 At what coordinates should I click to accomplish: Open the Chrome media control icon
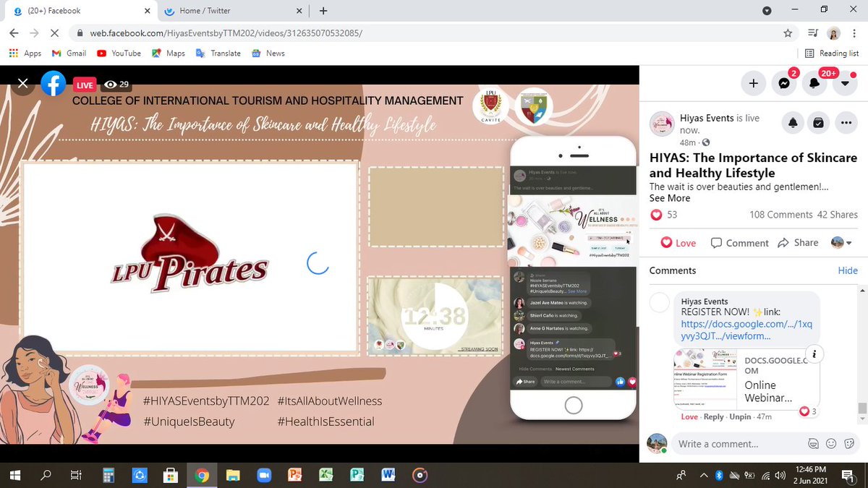pos(813,33)
